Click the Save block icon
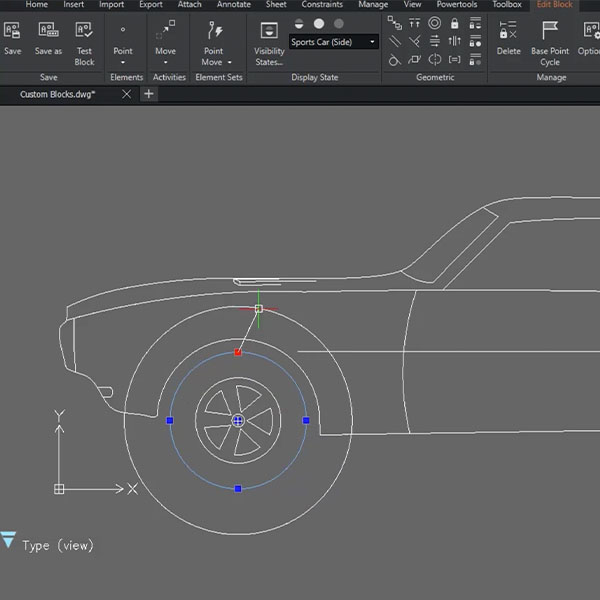Screen dimensions: 600x600 click(13, 31)
